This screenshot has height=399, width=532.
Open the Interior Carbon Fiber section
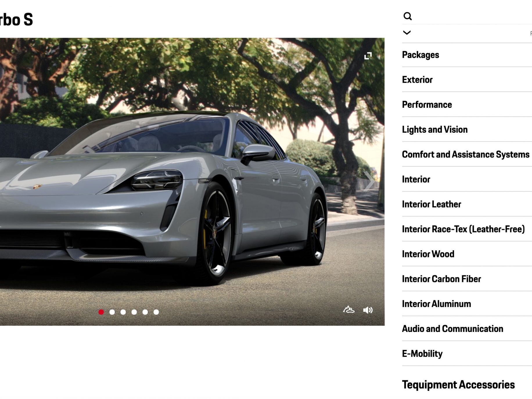click(467, 279)
